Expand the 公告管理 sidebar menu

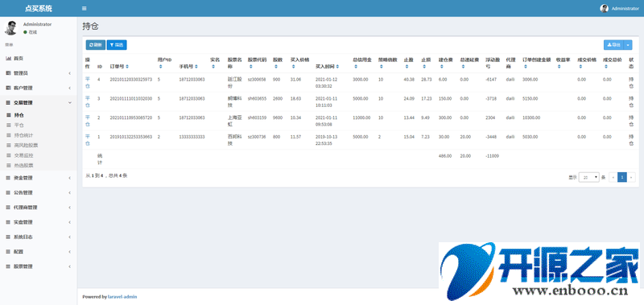38,192
